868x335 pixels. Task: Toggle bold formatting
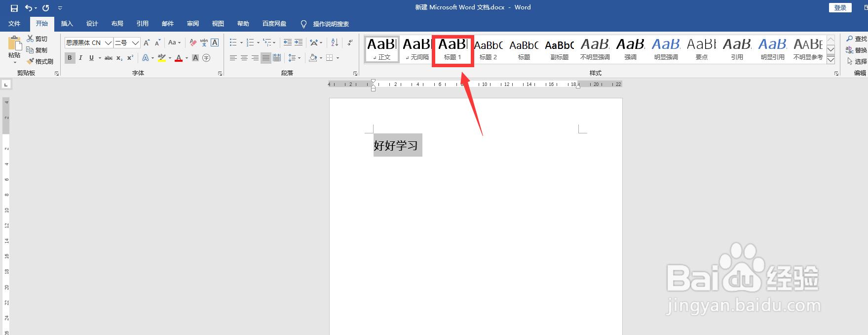click(x=70, y=58)
